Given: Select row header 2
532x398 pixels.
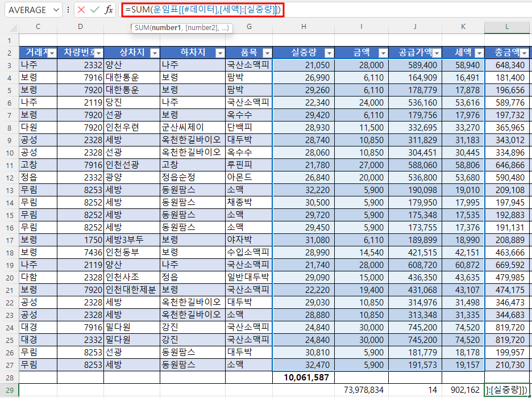Looking at the screenshot, I should [9, 53].
